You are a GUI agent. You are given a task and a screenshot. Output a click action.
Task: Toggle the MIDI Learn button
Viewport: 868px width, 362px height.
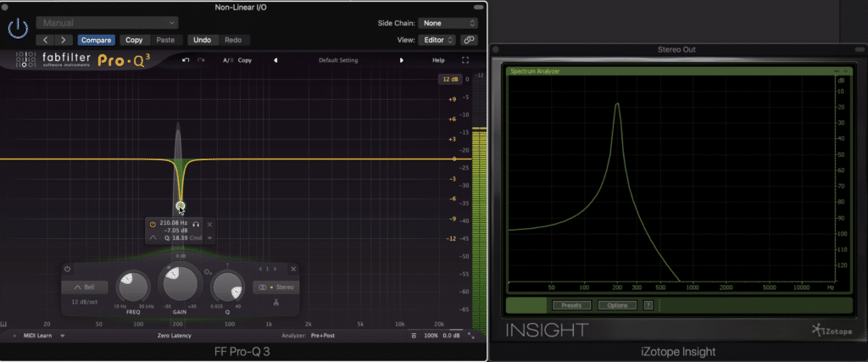pyautogui.click(x=37, y=336)
